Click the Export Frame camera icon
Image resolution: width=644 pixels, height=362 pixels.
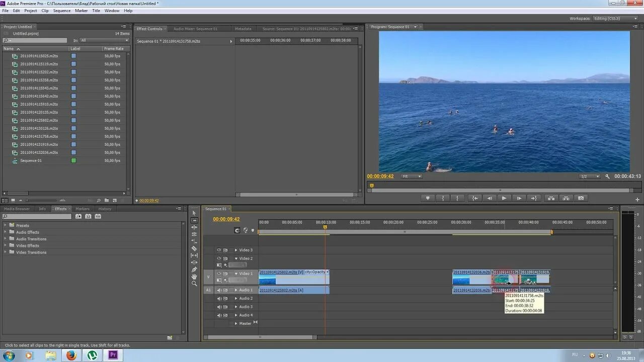(581, 198)
